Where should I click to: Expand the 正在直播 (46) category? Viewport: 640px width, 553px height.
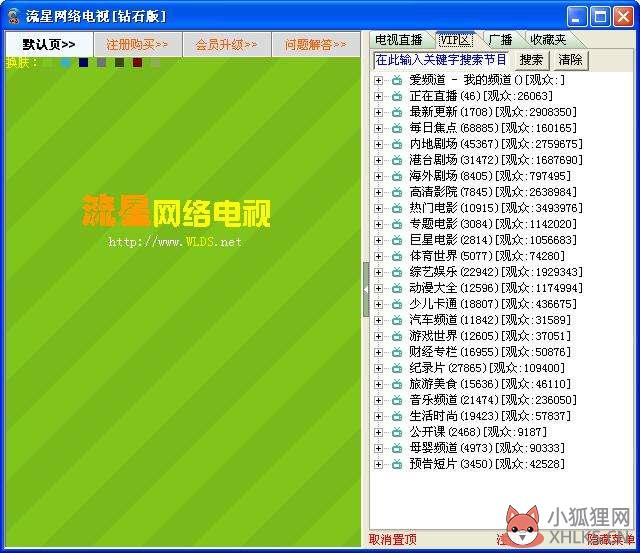click(x=378, y=96)
